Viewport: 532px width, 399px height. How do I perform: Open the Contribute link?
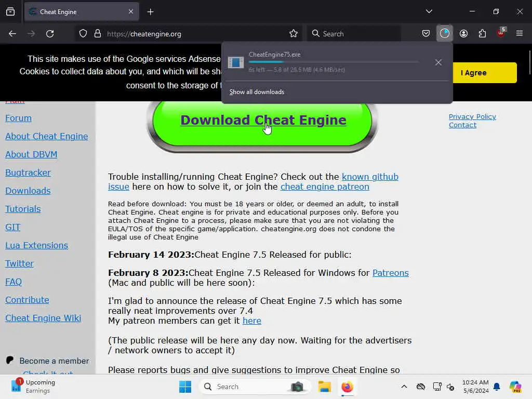coord(27,300)
